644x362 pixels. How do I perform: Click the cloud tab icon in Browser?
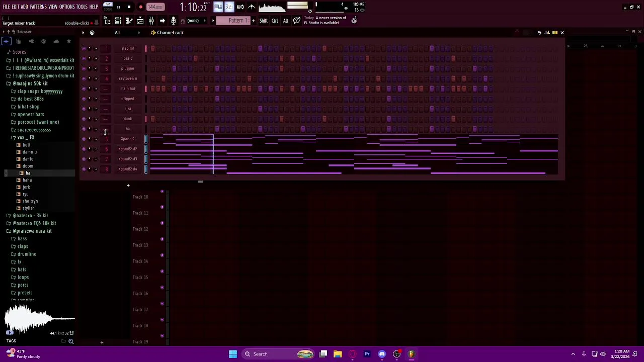tap(56, 41)
